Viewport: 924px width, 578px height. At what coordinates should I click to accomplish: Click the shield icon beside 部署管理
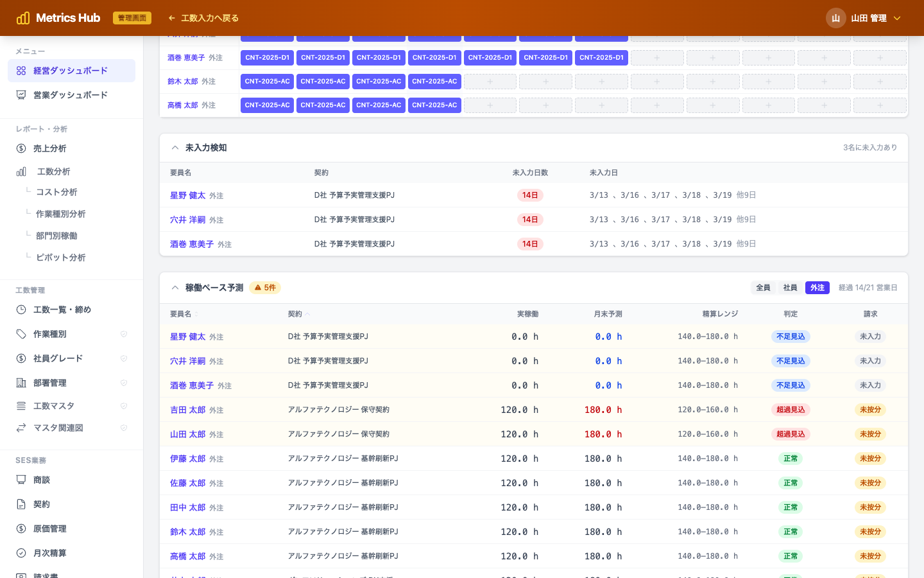pyautogui.click(x=124, y=383)
